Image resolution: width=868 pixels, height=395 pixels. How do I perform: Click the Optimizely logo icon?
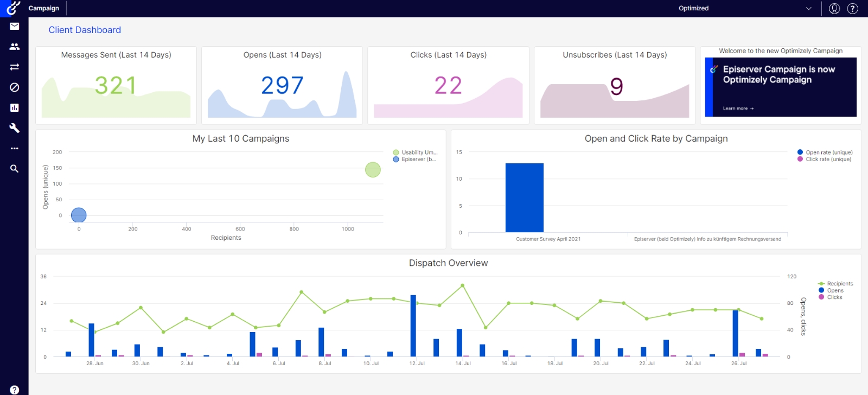[x=14, y=8]
